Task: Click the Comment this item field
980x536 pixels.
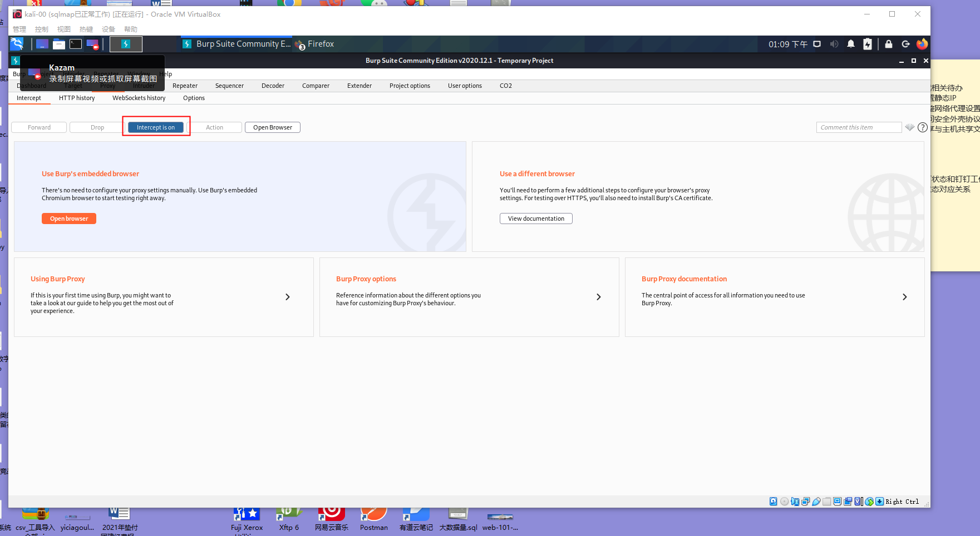Action: click(x=859, y=127)
